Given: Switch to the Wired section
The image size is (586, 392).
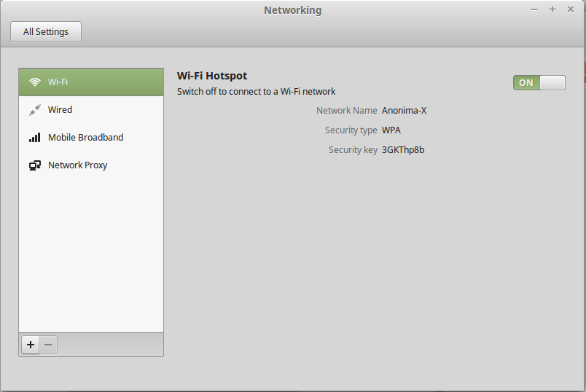Looking at the screenshot, I should [x=60, y=110].
